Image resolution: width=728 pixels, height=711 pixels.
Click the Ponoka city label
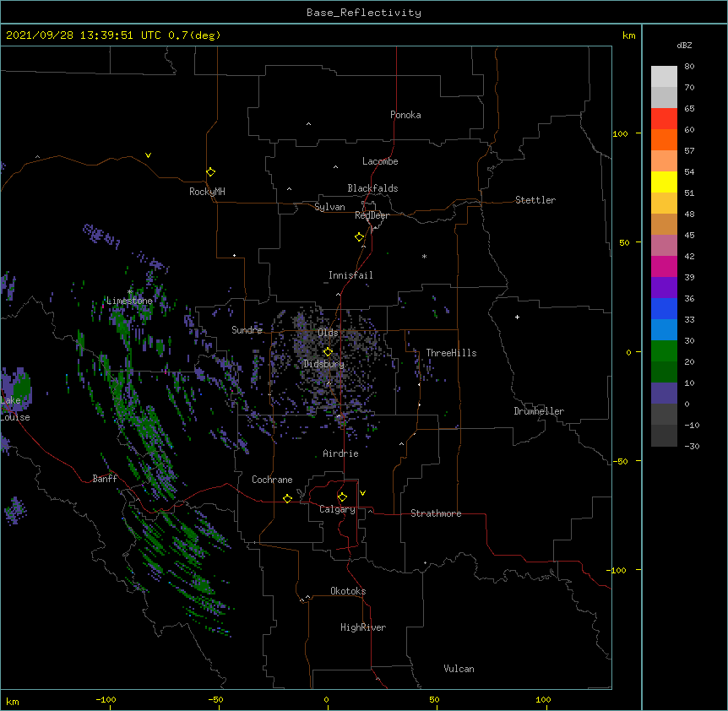click(405, 115)
